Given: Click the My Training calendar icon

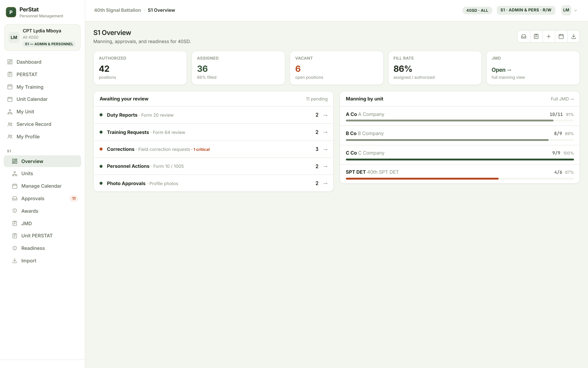Looking at the screenshot, I should click(x=10, y=87).
